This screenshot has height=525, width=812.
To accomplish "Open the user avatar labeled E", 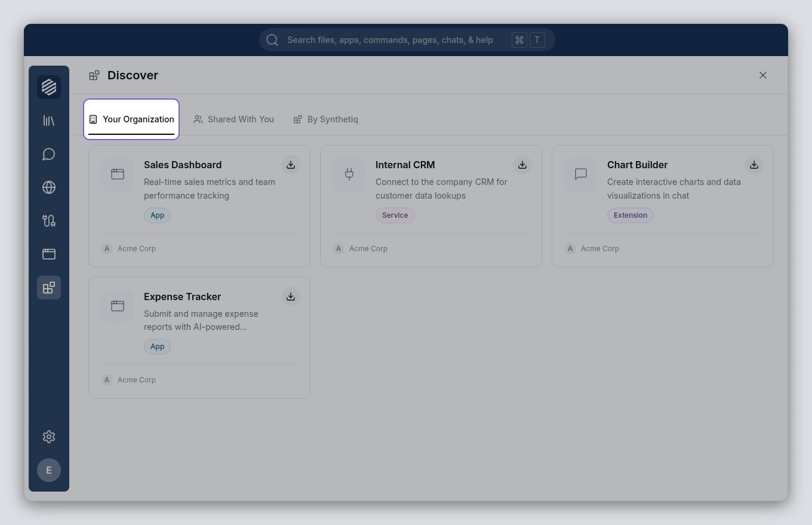I will pyautogui.click(x=49, y=470).
